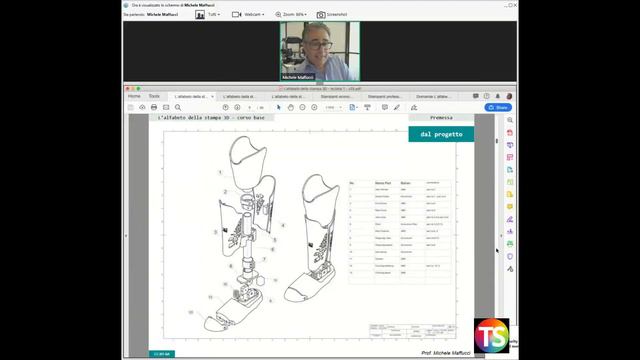The height and width of the screenshot is (360, 640).
Task: Switch to the Tools tab in Acrobat
Action: click(154, 96)
